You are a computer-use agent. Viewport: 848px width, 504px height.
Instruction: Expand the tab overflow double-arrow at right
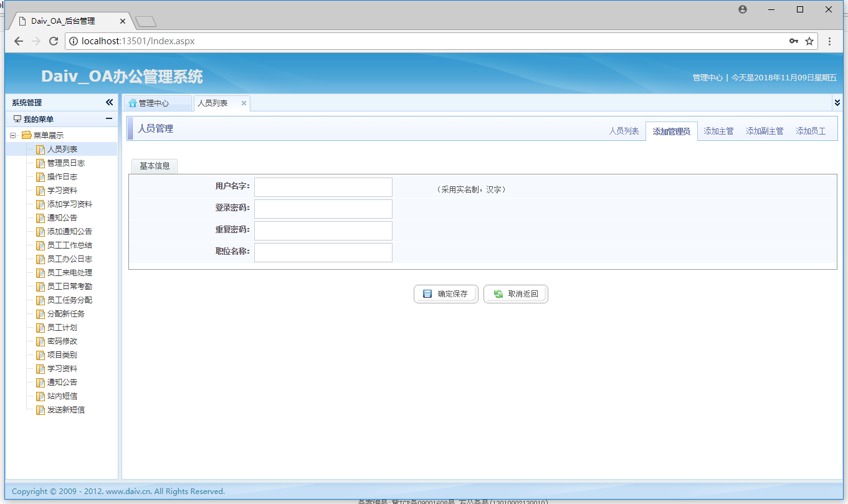pyautogui.click(x=837, y=102)
